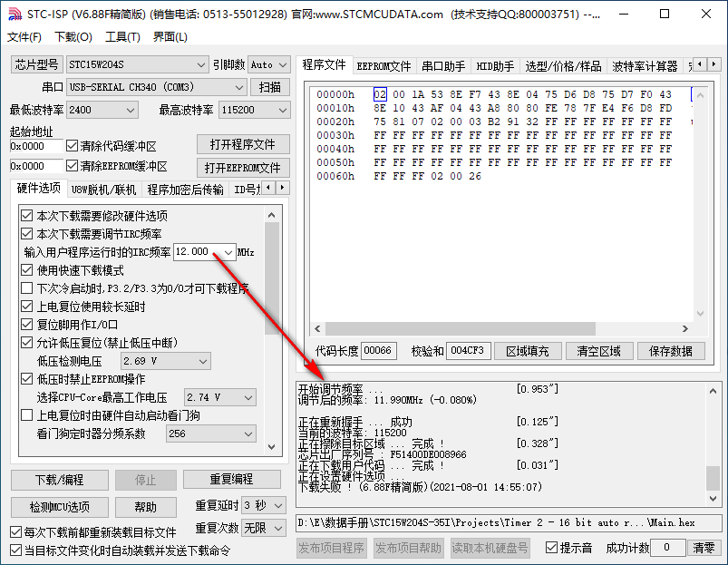The height and width of the screenshot is (565, 728).
Task: Toggle 低压时禁止EEPROM操作 checkbox
Action: [x=27, y=379]
